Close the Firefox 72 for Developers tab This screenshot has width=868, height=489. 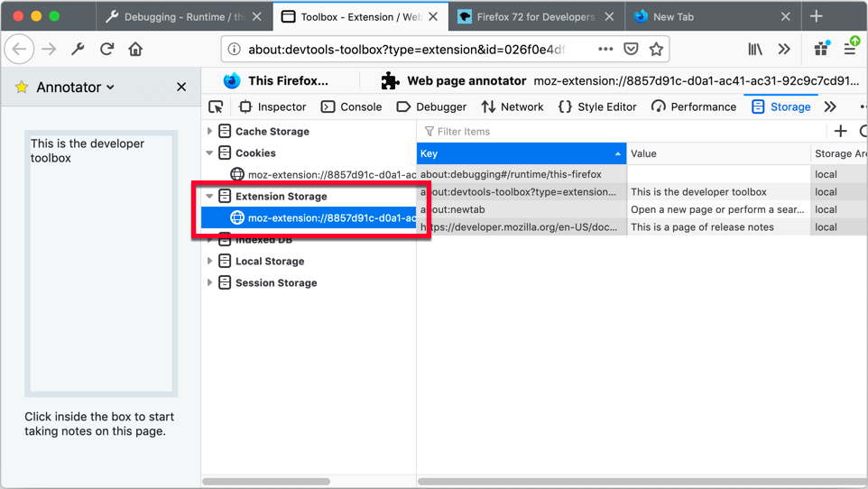[x=609, y=16]
